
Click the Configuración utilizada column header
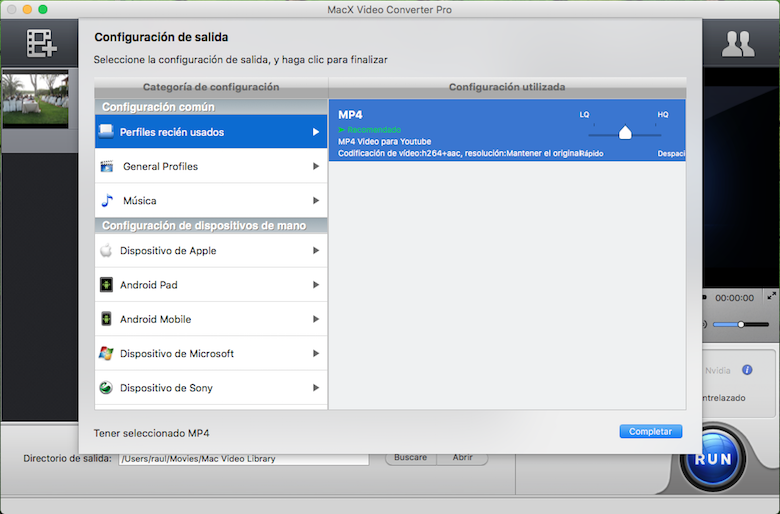tap(507, 87)
